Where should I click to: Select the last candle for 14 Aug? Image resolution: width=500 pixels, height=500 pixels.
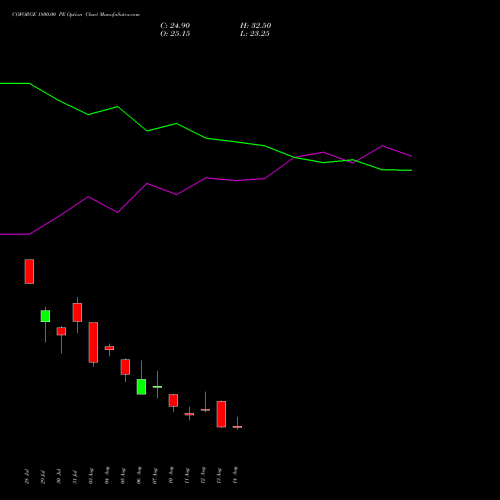click(x=237, y=427)
